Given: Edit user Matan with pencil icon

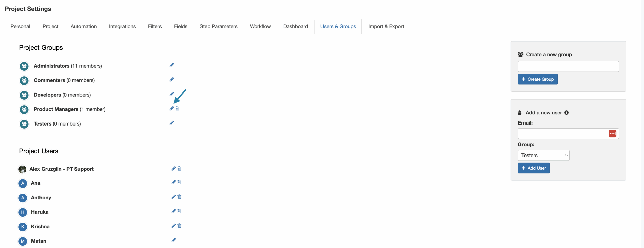Looking at the screenshot, I should tap(174, 240).
